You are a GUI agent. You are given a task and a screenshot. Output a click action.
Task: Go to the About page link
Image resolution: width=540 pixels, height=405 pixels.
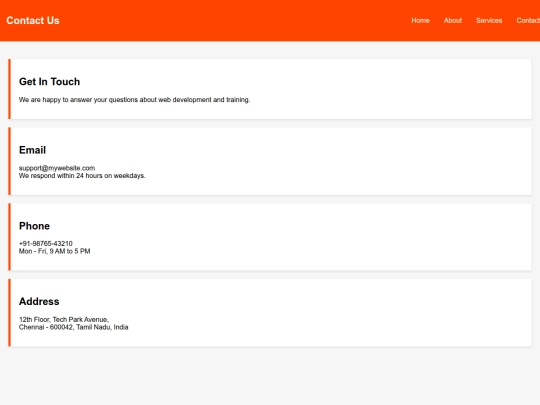[x=453, y=21]
